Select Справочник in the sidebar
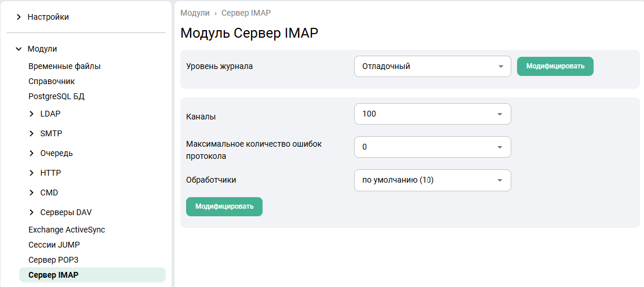 click(x=52, y=81)
